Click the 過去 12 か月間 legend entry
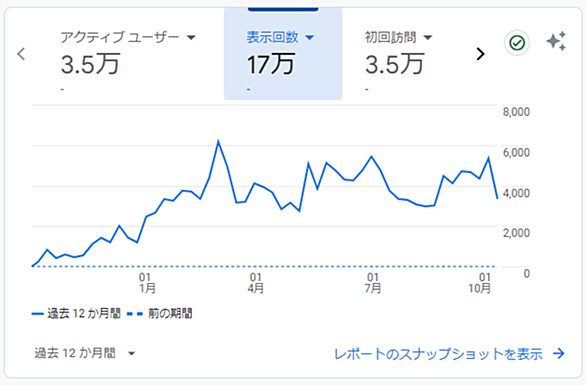 [76, 314]
